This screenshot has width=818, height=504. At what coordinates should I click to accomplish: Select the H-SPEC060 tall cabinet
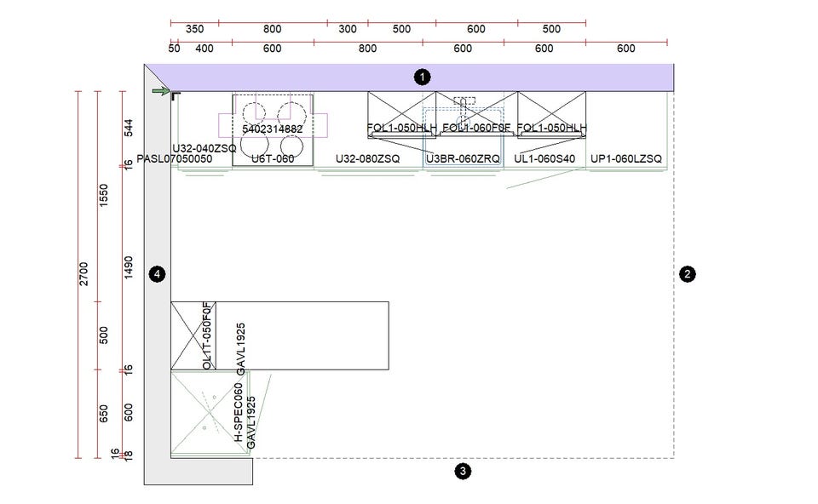[210, 413]
